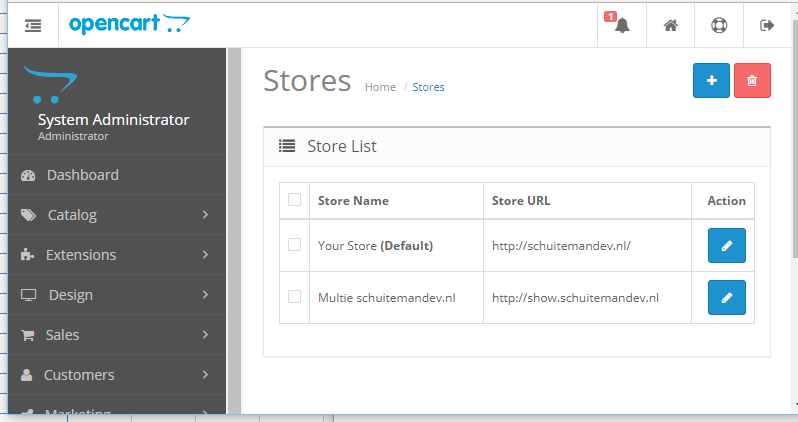Viewport: 798px width, 422px height.
Task: Collapse the sidebar with the menu toggle icon
Action: 33,25
